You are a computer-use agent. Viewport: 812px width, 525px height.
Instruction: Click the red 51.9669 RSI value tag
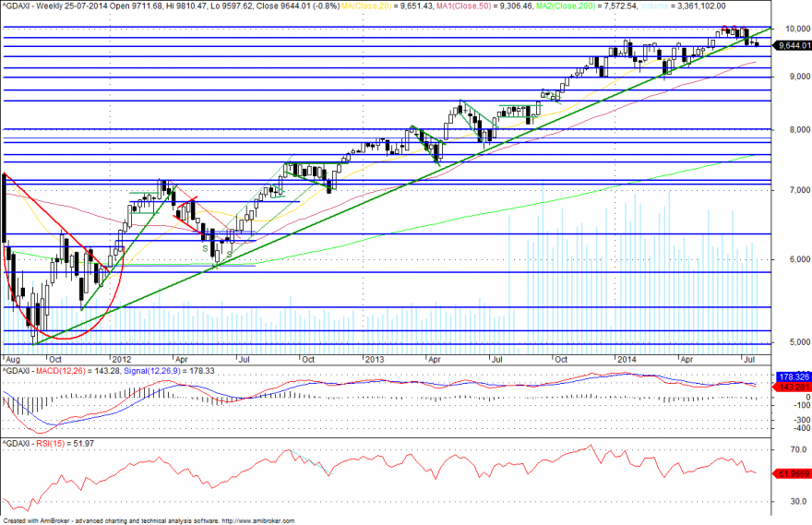pyautogui.click(x=793, y=473)
